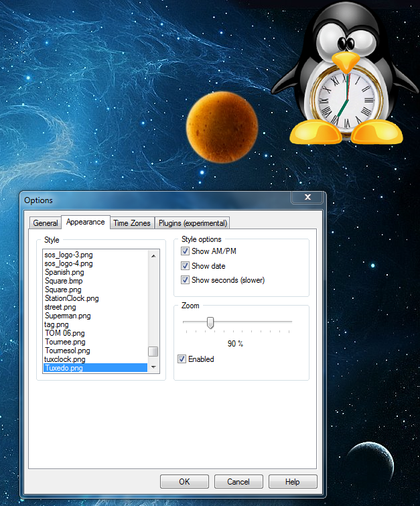Click the Zoom slider handle
Viewport: 420px width, 506px height.
pos(210,322)
